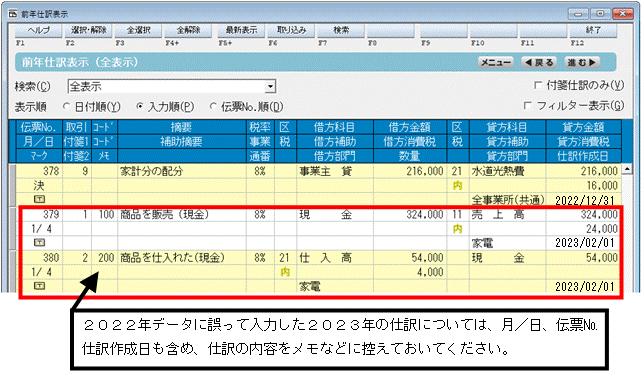This screenshot has height=383, width=642.
Task: Click the 324,000 debit amount cell
Action: click(x=410, y=215)
